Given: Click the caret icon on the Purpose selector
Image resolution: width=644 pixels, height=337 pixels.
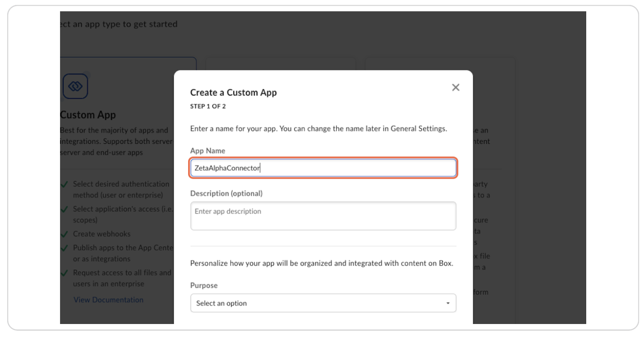Looking at the screenshot, I should 448,303.
